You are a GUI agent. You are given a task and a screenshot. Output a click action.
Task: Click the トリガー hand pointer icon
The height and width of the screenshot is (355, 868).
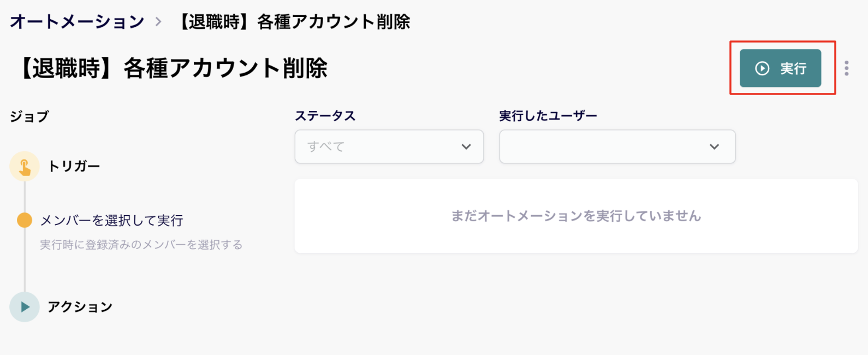[25, 167]
